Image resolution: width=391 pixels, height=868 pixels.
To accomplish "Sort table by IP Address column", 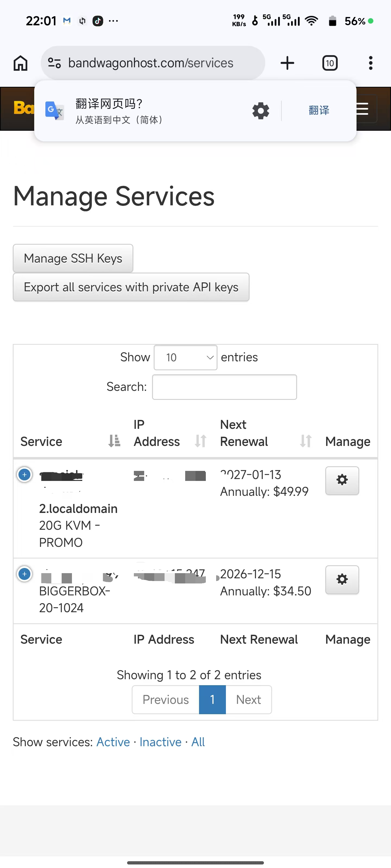I will [x=170, y=433].
